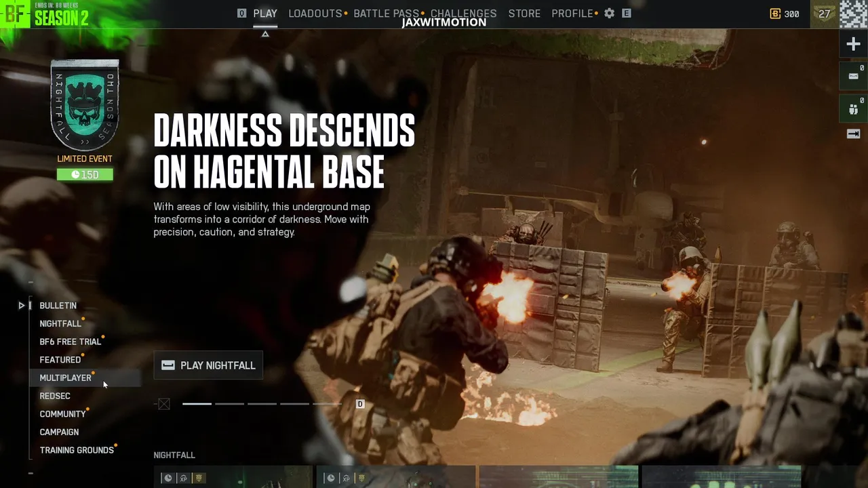Select Campaign in the side menu
The height and width of the screenshot is (488, 868).
(59, 432)
